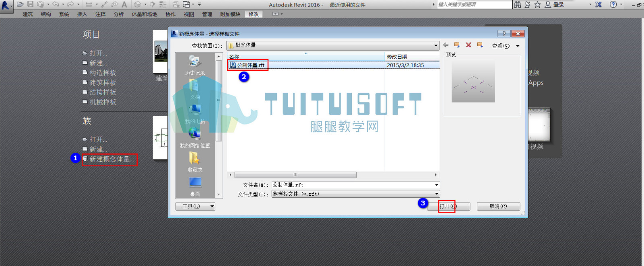Switch to the 体量和场地 ribbon tab

(x=144, y=14)
